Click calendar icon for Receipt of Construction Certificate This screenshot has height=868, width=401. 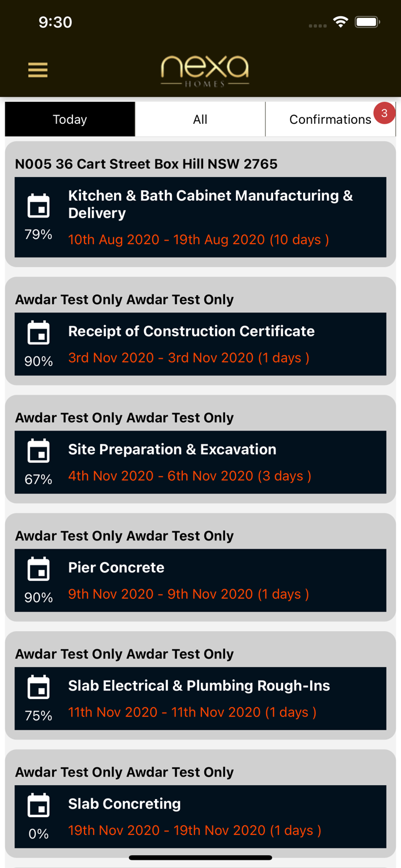[x=39, y=333]
